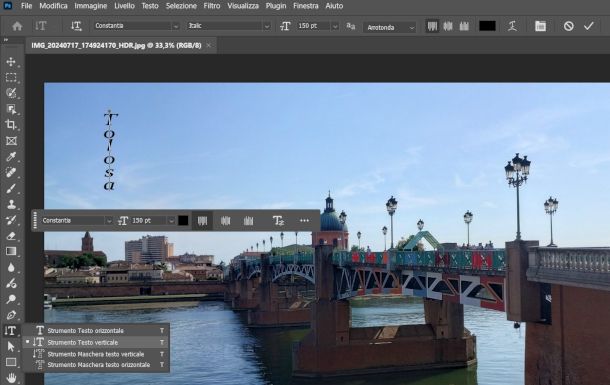Bottom-align text in the floating taskbar
Viewport: 610px width, 385px height.
tap(249, 221)
